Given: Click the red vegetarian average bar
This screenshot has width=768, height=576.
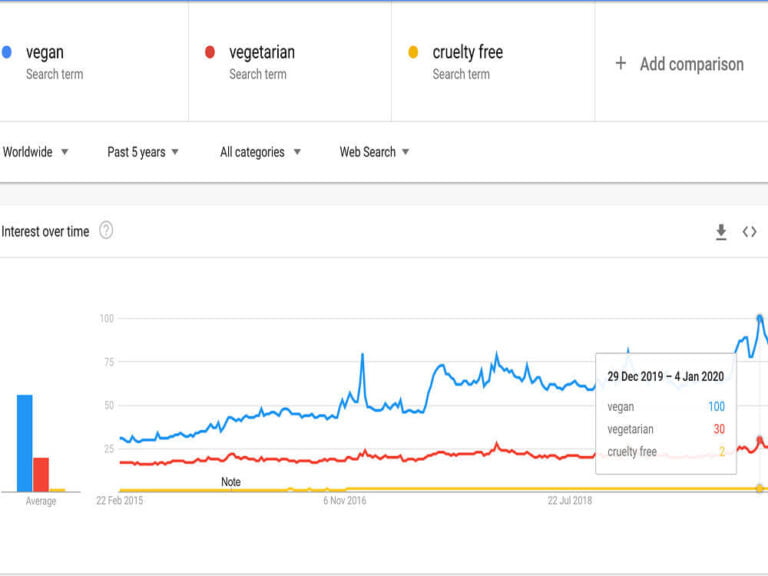Looking at the screenshot, I should pos(41,474).
